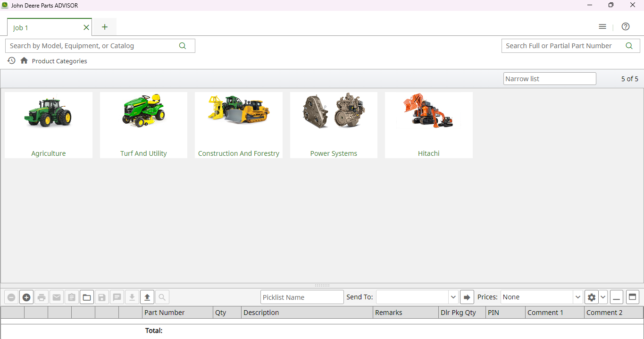Add a new job tab
Screen dimensions: 644x339
point(105,27)
